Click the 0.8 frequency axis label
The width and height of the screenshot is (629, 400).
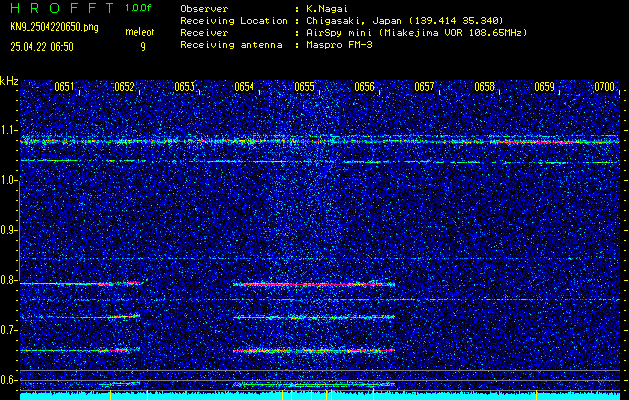coord(8,280)
